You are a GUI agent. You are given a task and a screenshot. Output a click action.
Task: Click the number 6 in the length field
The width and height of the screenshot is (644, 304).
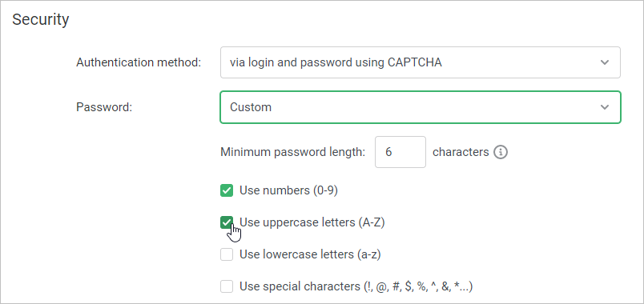(x=388, y=152)
